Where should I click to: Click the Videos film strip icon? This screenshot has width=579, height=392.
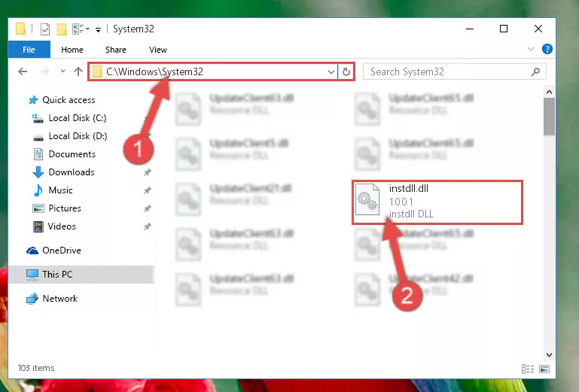(38, 226)
